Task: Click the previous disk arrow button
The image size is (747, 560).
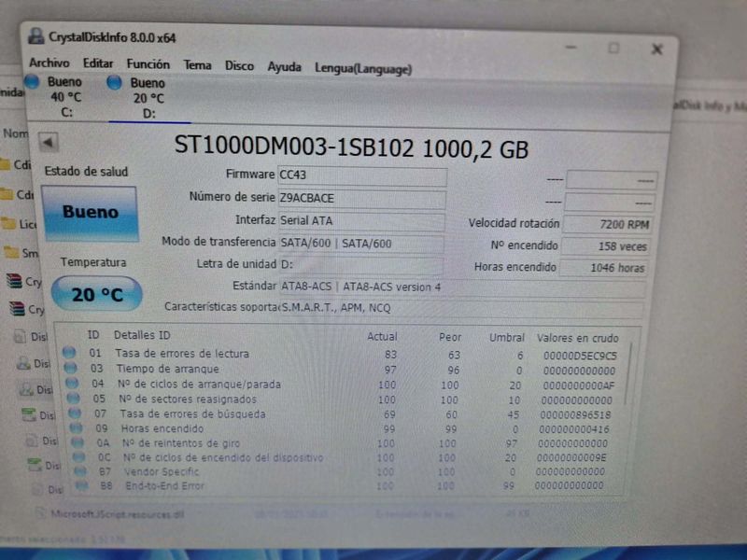Action: pyautogui.click(x=48, y=142)
